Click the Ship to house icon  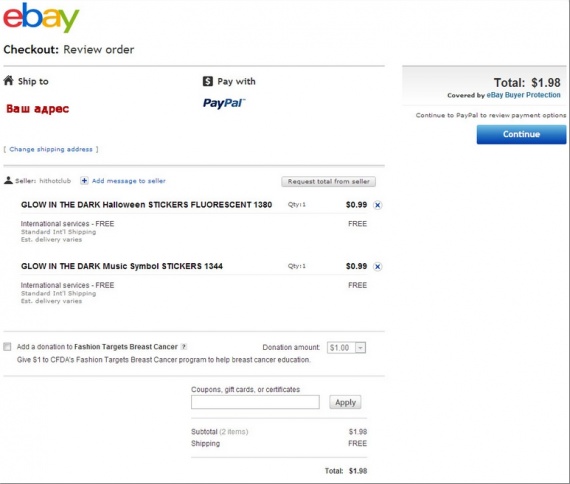pos(9,80)
